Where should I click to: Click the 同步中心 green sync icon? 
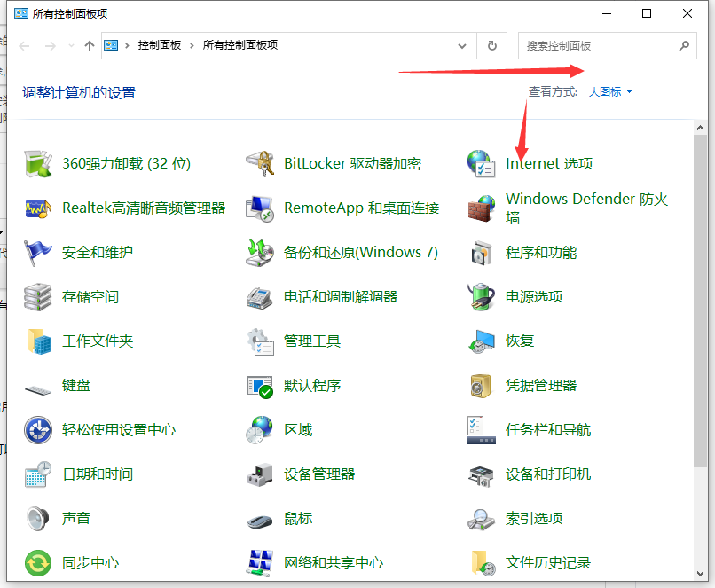coord(38,563)
